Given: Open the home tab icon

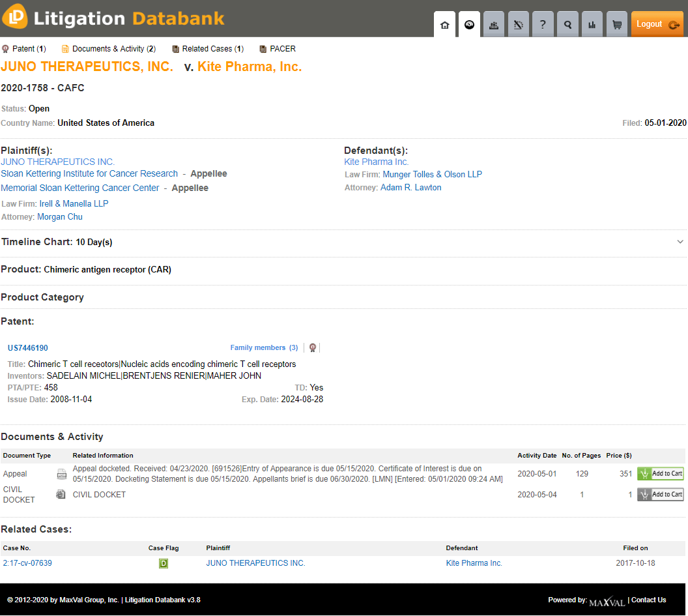Looking at the screenshot, I should tap(444, 25).
